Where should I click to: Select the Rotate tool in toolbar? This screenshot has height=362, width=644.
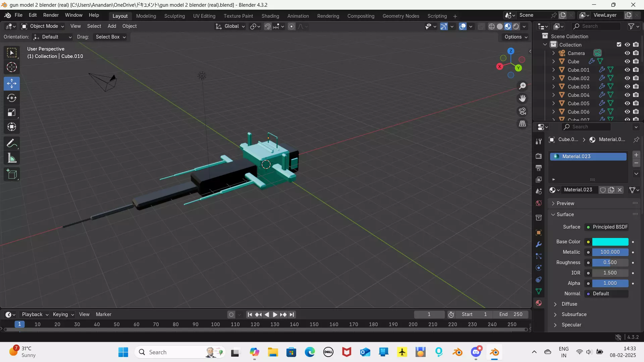click(12, 98)
